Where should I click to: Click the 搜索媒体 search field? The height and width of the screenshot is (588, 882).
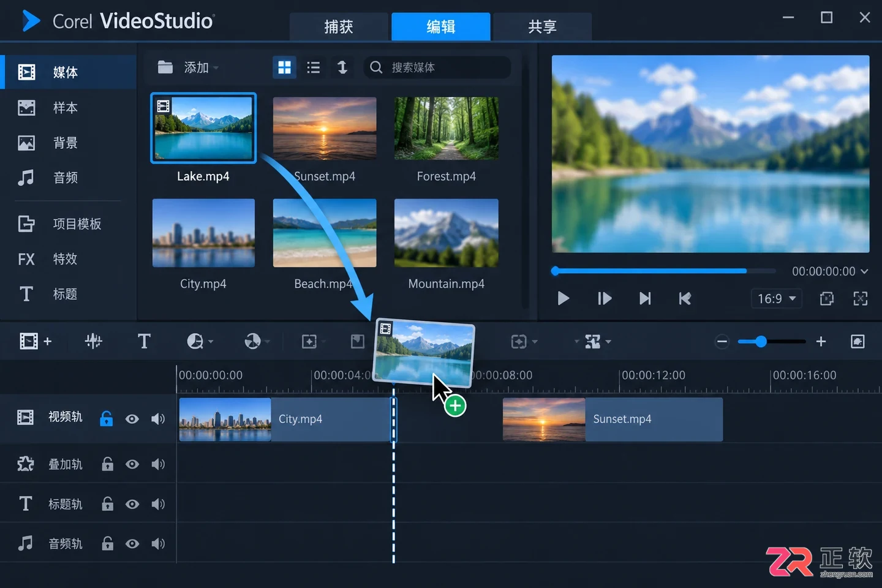437,67
